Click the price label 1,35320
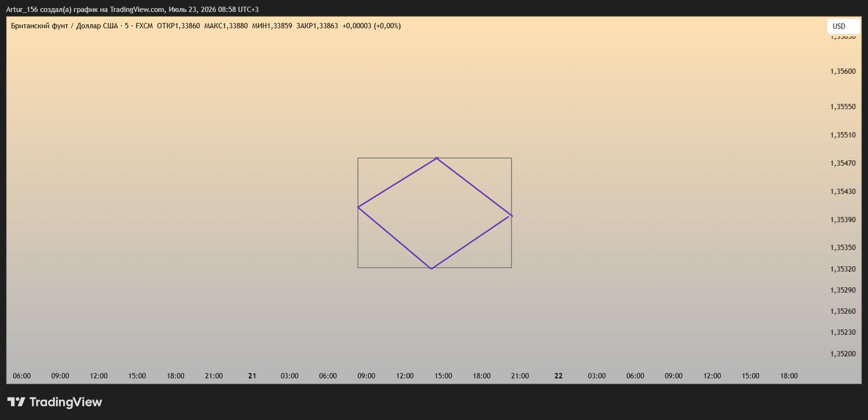The image size is (868, 420). 843,269
